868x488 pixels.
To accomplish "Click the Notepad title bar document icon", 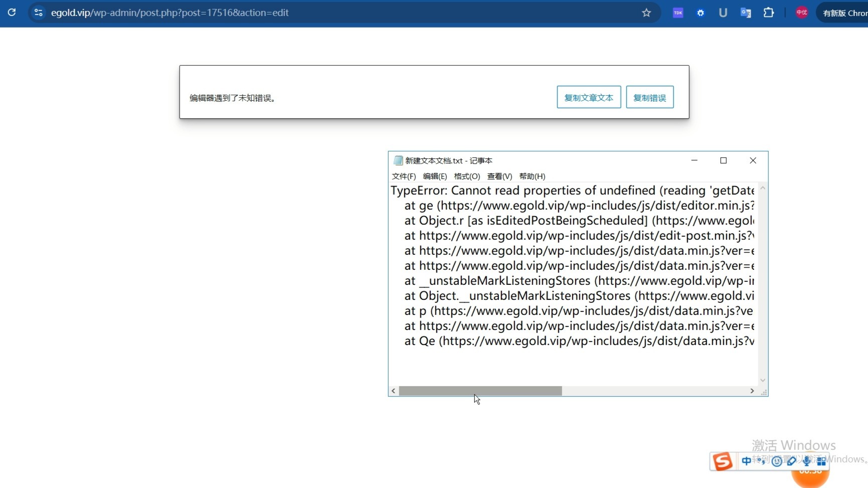I will (398, 160).
